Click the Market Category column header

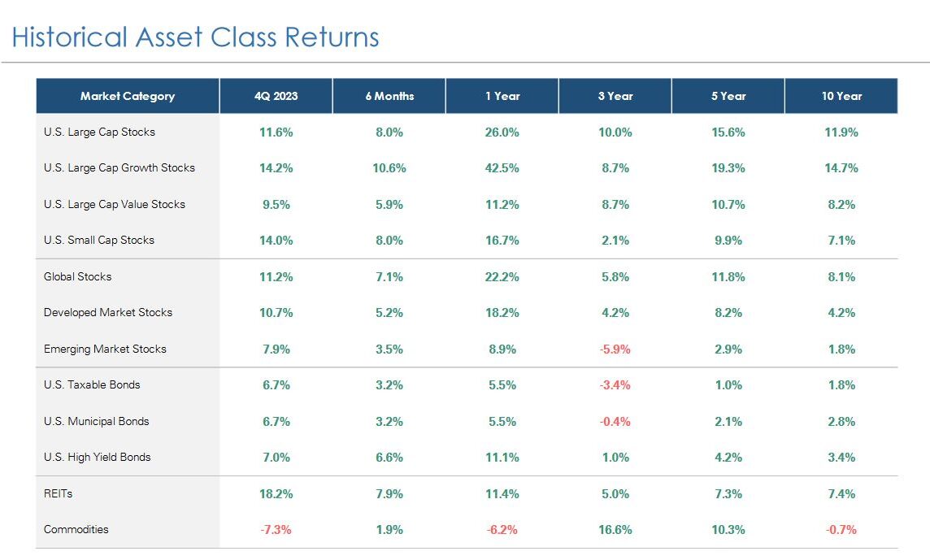(128, 96)
